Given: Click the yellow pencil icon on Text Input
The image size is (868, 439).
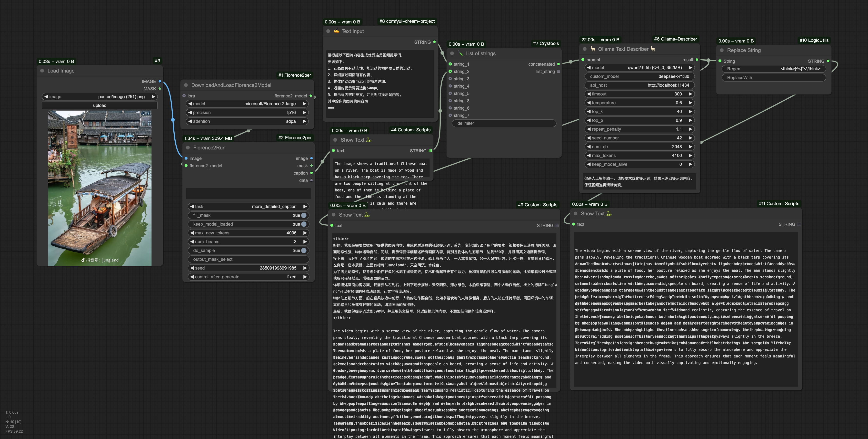Looking at the screenshot, I should [x=336, y=31].
